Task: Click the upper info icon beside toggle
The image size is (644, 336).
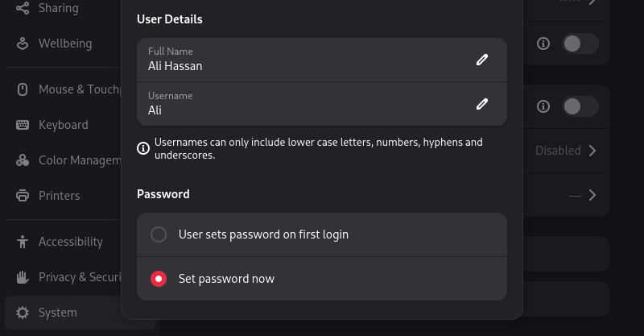Action: (543, 44)
